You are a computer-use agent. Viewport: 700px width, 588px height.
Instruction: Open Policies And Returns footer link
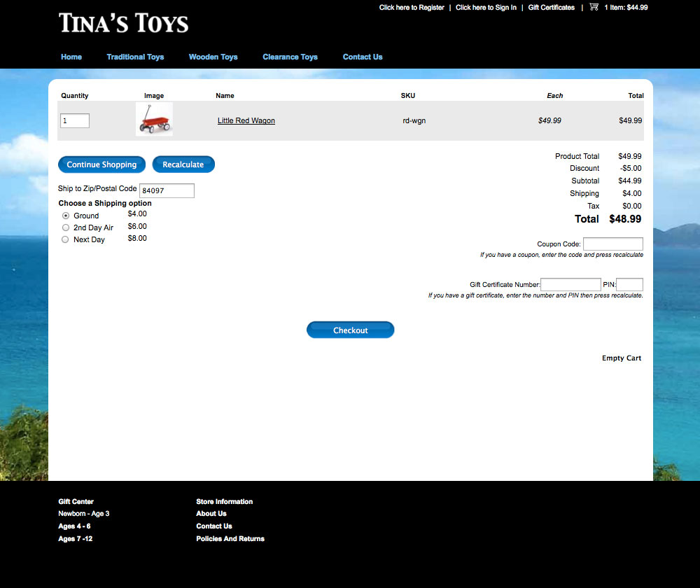pyautogui.click(x=230, y=538)
